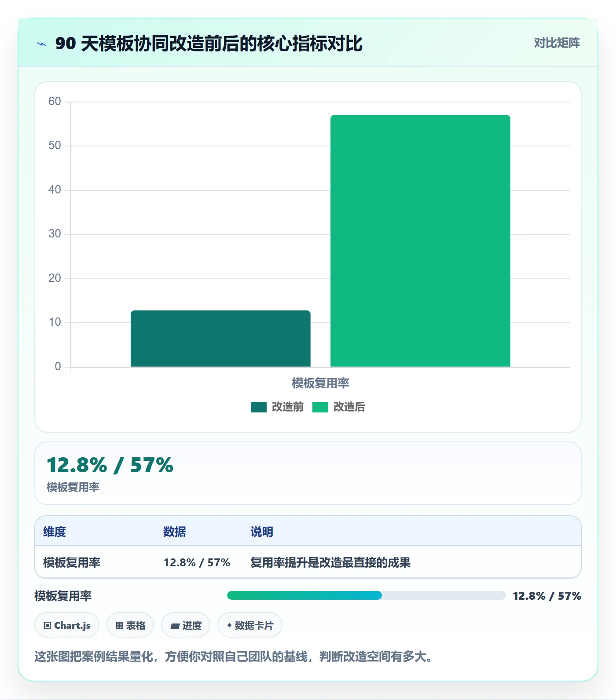Click the 模板复用率 progress bar
This screenshot has width=616, height=700.
(366, 595)
